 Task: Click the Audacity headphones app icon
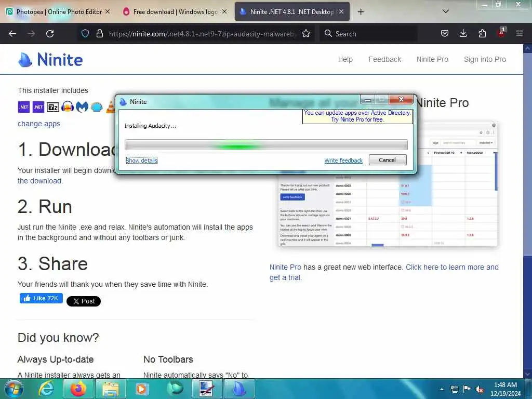point(68,107)
